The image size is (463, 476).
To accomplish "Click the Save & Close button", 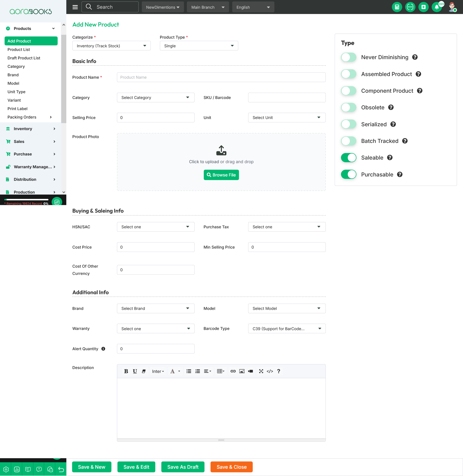I will click(x=231, y=467).
